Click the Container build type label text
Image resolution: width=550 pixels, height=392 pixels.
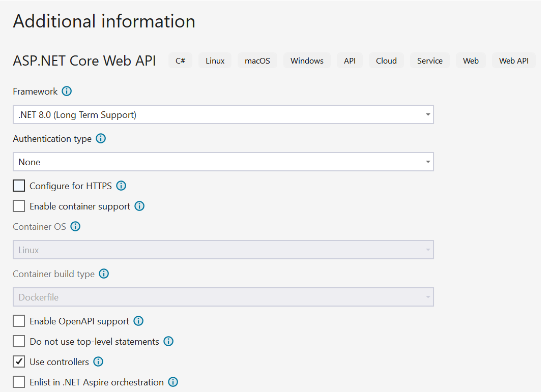pyautogui.click(x=53, y=274)
